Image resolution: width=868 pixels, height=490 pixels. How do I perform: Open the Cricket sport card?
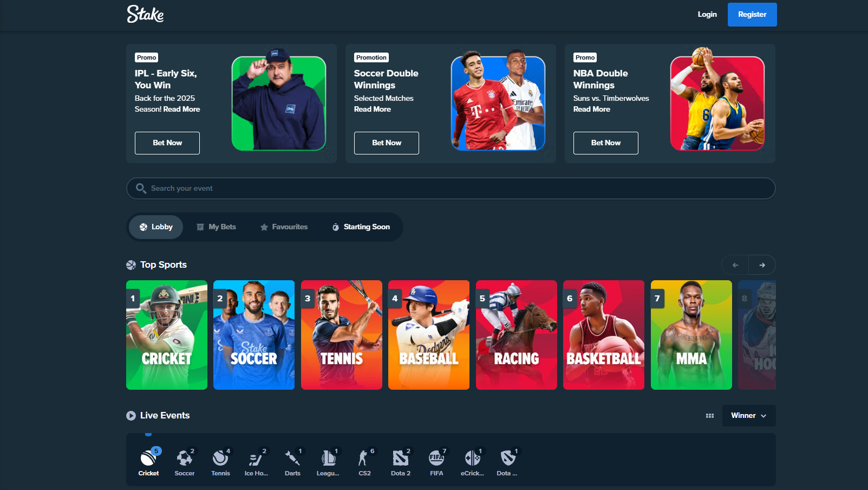point(167,335)
